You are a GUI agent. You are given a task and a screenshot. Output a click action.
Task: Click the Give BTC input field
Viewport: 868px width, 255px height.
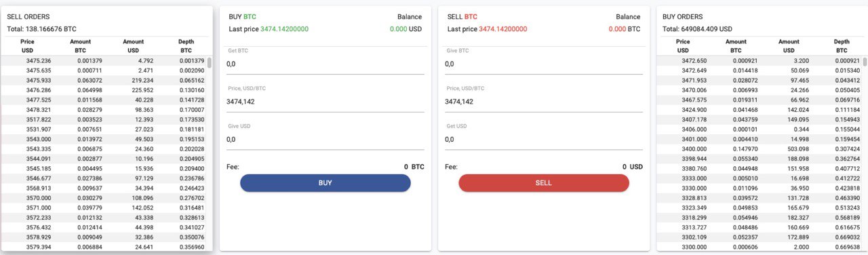click(x=544, y=64)
